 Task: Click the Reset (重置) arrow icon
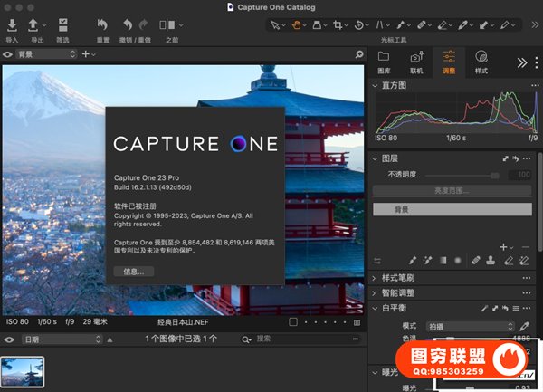pyautogui.click(x=102, y=24)
